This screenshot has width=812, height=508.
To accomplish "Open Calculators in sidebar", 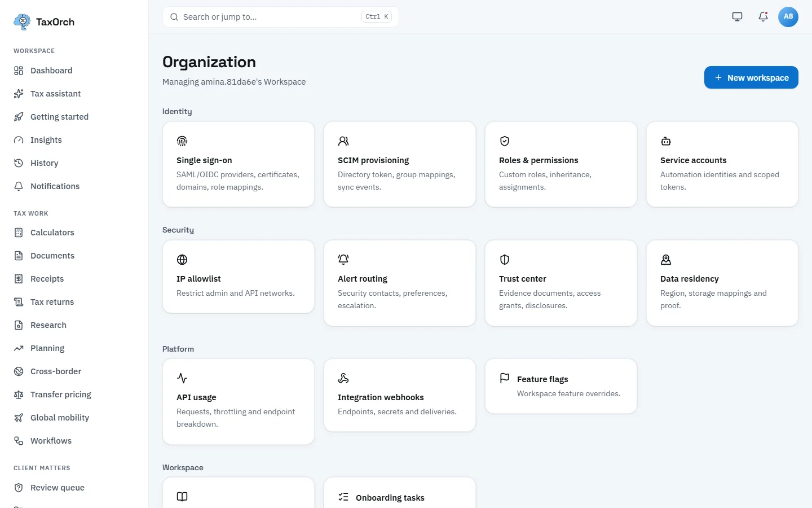I will click(74, 233).
